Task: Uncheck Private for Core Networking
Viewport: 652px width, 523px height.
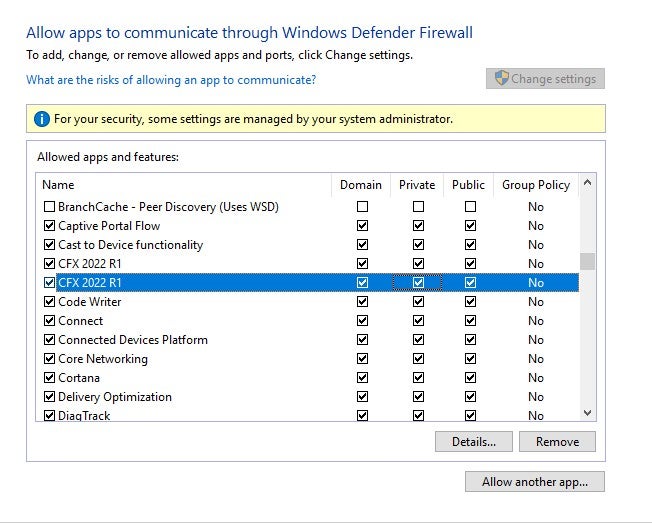Action: tap(418, 358)
